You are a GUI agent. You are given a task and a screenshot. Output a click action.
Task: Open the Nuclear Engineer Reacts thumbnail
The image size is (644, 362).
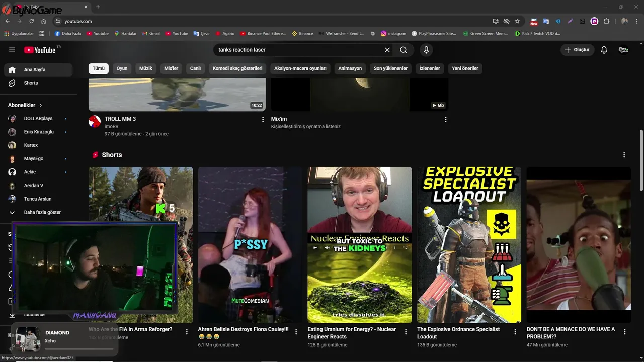coord(360,245)
